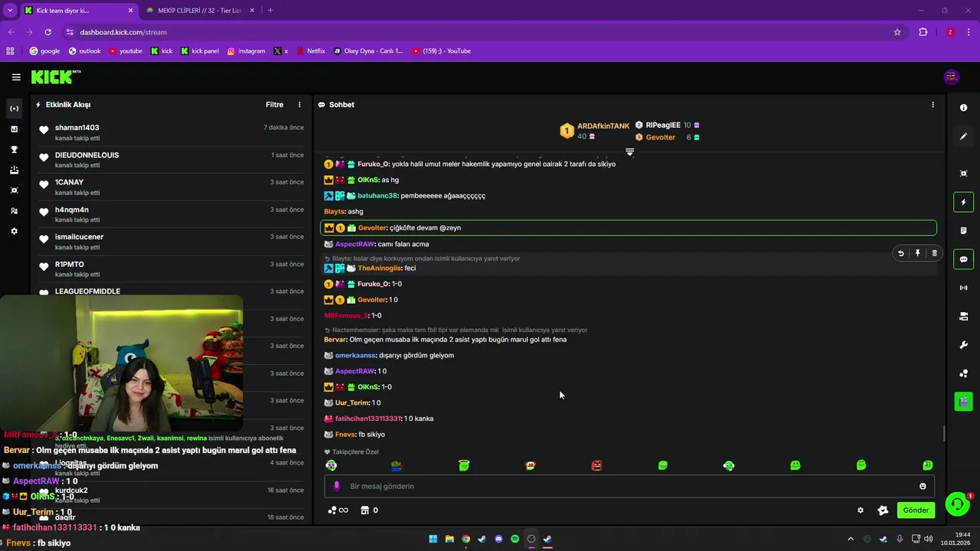Click the reply arrow on hovered chat message
980x551 pixels.
point(900,253)
